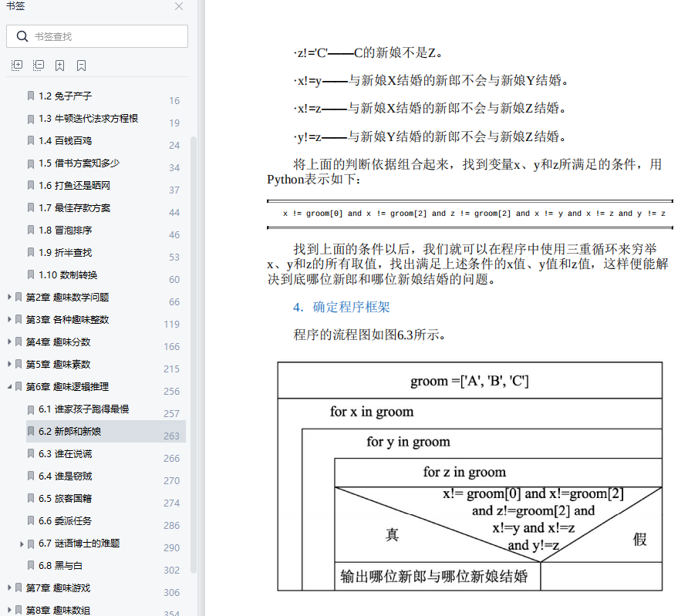This screenshot has width=688, height=616.
Task: Click the bookmark search input field
Action: [x=97, y=36]
